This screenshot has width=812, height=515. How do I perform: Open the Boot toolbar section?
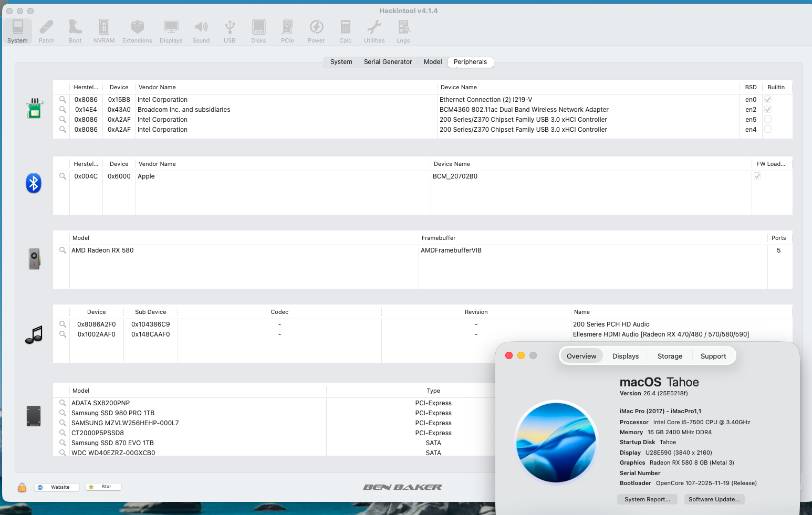pos(75,31)
